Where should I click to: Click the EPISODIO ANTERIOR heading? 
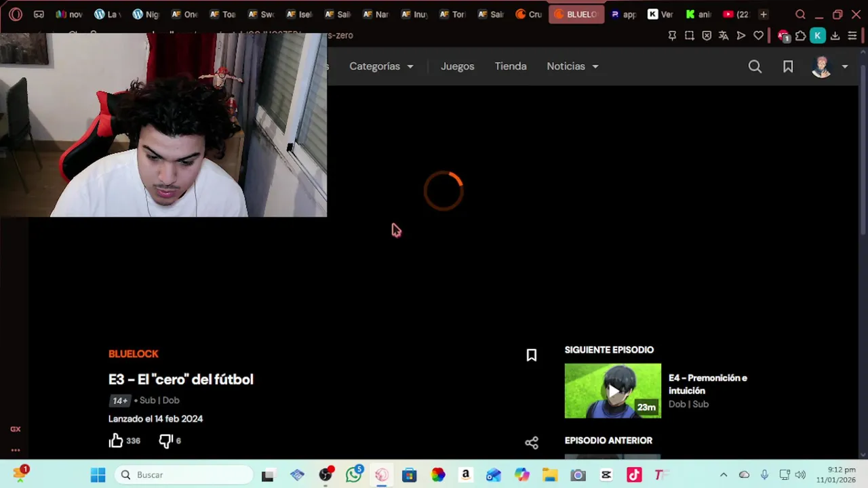click(608, 441)
